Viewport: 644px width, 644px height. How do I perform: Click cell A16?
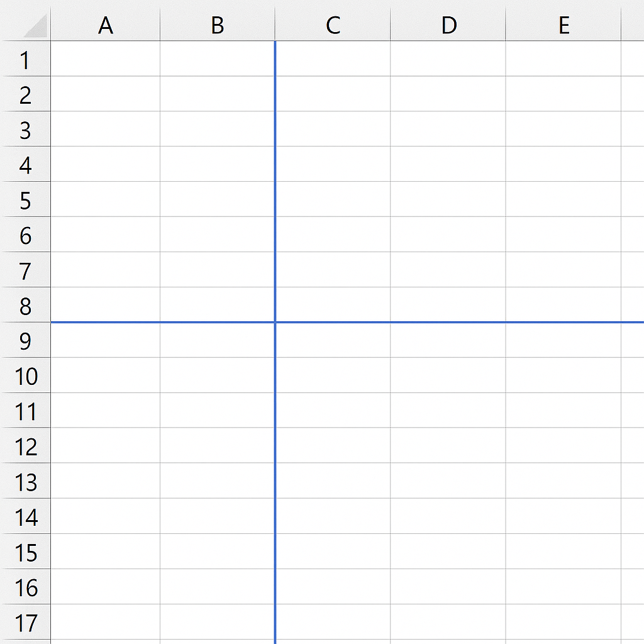tap(106, 587)
